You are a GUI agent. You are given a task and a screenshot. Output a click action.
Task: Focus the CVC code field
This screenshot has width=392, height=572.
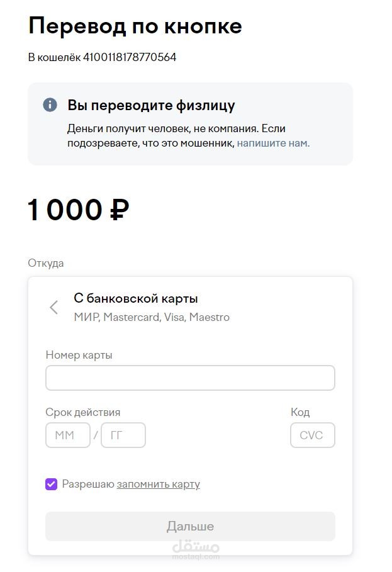[312, 435]
